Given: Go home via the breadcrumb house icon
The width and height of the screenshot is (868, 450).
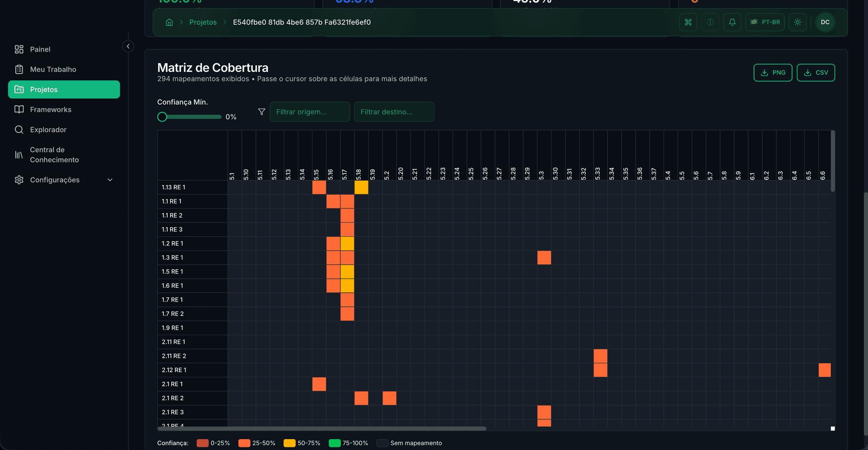Looking at the screenshot, I should (x=169, y=22).
